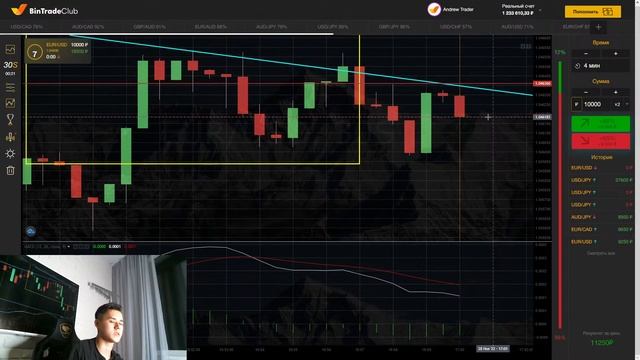Click the clock icon beside 4 мин
This screenshot has height=360, width=640.
tap(577, 66)
